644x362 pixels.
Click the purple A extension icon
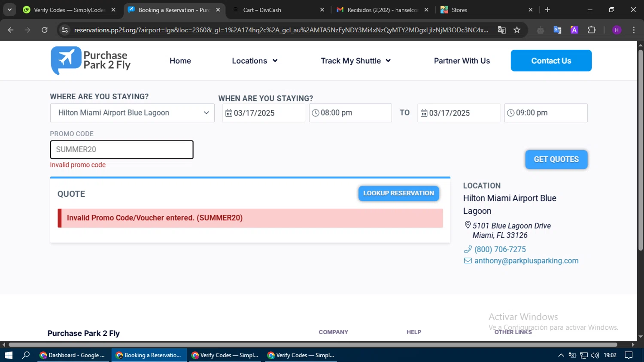tap(574, 30)
